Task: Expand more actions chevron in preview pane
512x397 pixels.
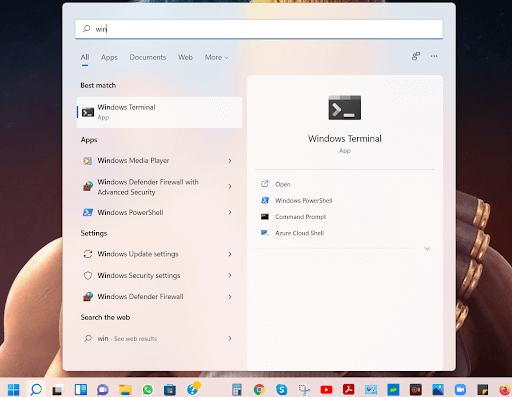Action: pos(427,249)
